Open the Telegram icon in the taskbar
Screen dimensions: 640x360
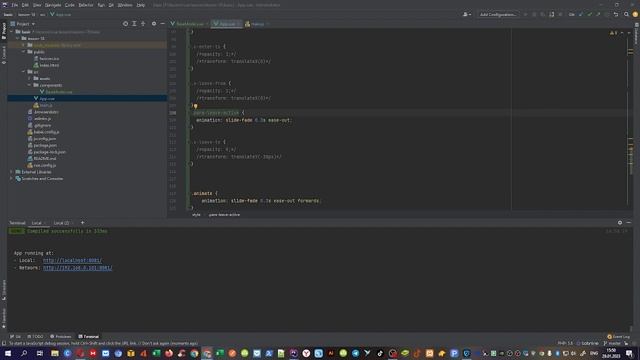click(356, 353)
